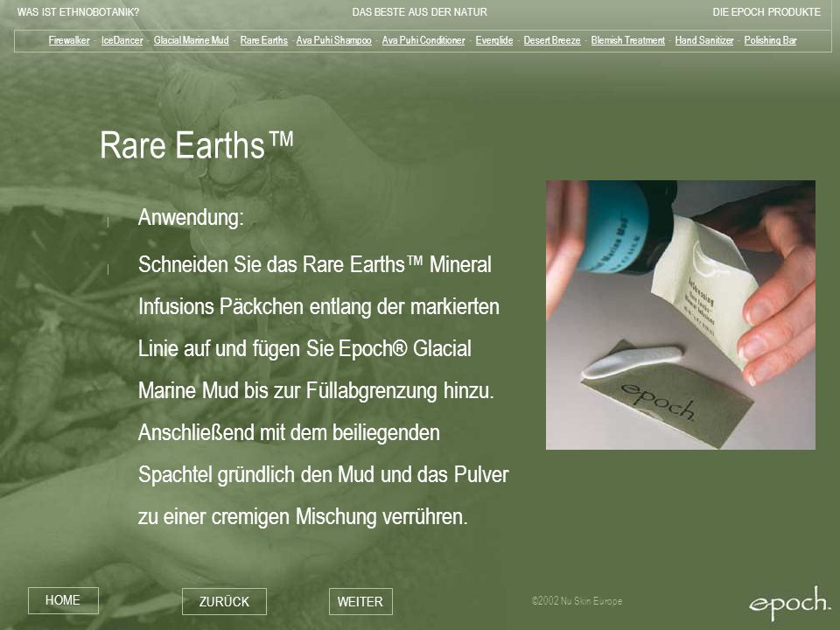Screen dimensions: 840x630
Task: Open the Glacial Marine Mud link
Action: click(x=192, y=40)
